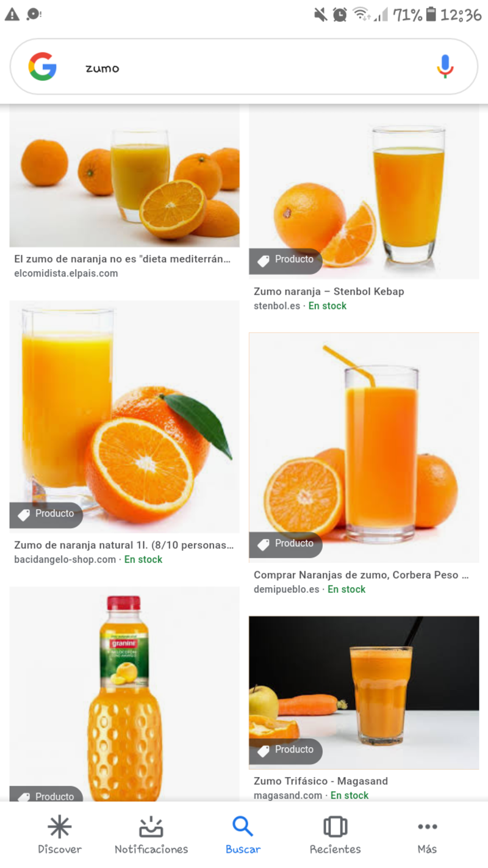Tap the voice search microphone
488x868 pixels.
(x=445, y=67)
